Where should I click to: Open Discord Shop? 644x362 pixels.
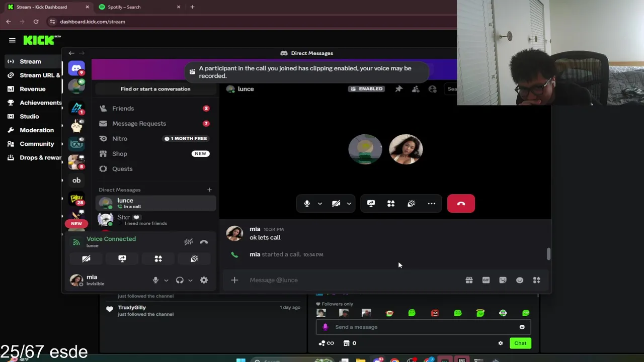[x=155, y=154]
